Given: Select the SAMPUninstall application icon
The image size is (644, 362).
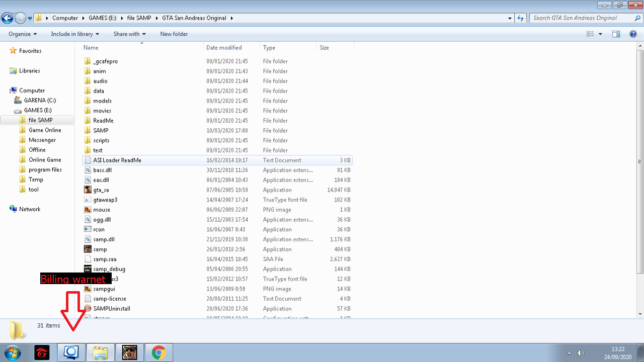Looking at the screenshot, I should click(x=88, y=309).
